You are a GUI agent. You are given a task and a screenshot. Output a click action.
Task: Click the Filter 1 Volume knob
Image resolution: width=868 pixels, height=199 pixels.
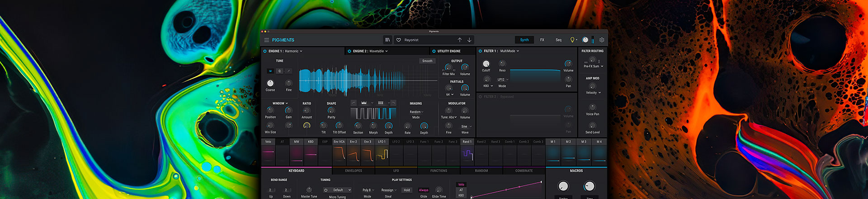coord(568,64)
